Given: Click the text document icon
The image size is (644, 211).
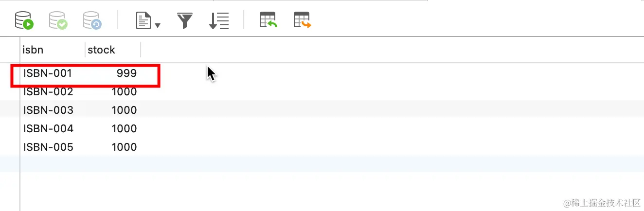Looking at the screenshot, I should pos(143,21).
